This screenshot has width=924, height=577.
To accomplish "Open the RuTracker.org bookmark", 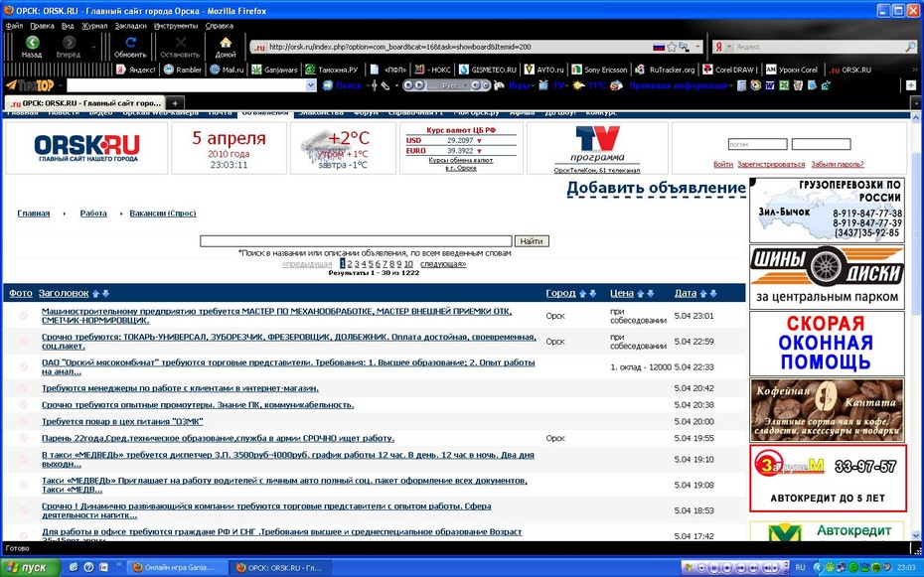I will pyautogui.click(x=666, y=70).
